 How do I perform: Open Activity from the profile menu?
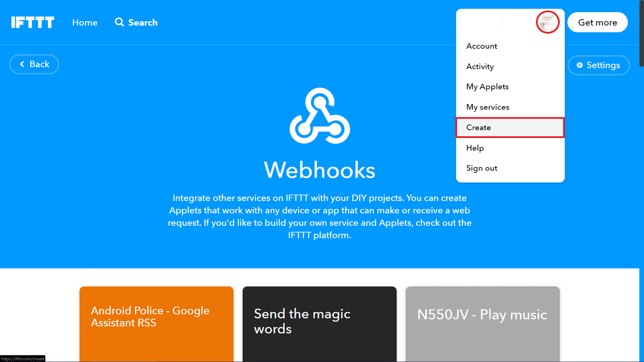(x=510, y=66)
